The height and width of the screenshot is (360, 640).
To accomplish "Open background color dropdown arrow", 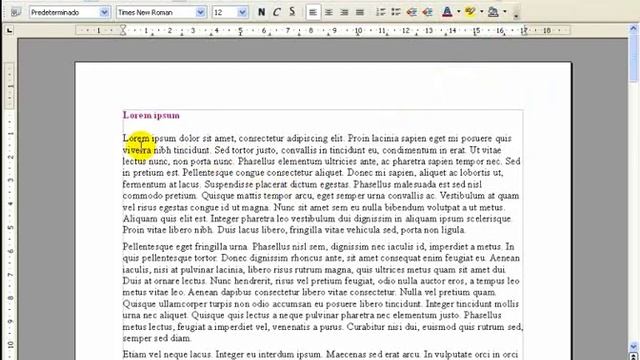I will 505,12.
